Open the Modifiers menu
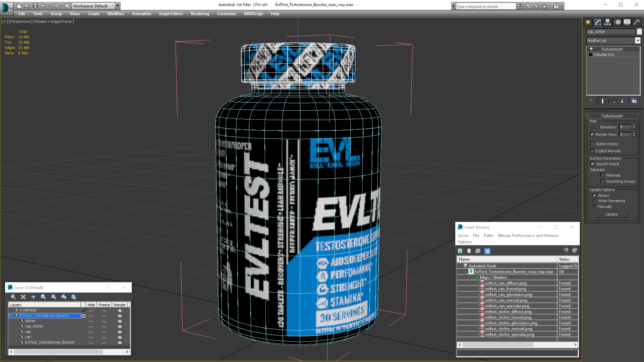The width and height of the screenshot is (644, 362). click(116, 14)
